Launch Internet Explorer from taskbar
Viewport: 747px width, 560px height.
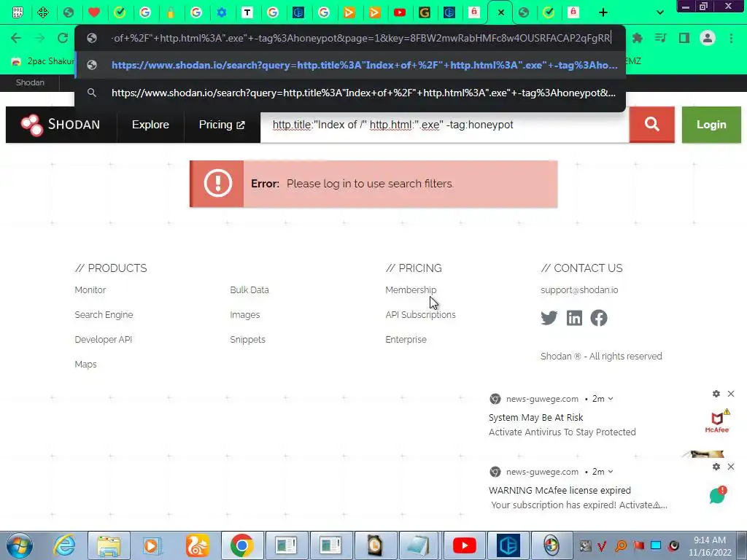pyautogui.click(x=64, y=545)
